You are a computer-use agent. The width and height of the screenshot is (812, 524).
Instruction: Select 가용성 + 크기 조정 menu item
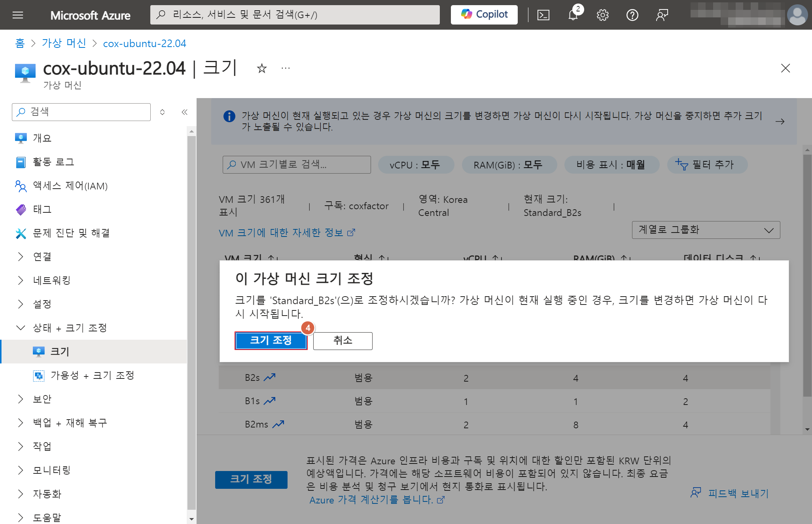[x=92, y=375]
